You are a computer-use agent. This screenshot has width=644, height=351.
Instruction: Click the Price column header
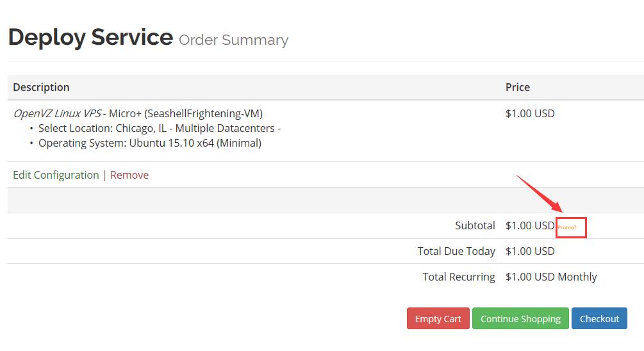pos(518,87)
